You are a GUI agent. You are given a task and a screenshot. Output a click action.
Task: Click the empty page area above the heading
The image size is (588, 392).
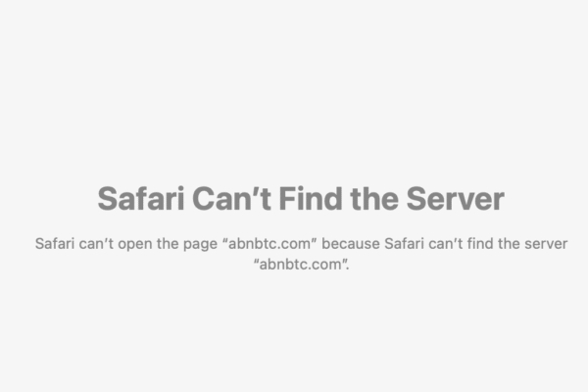coord(294,90)
